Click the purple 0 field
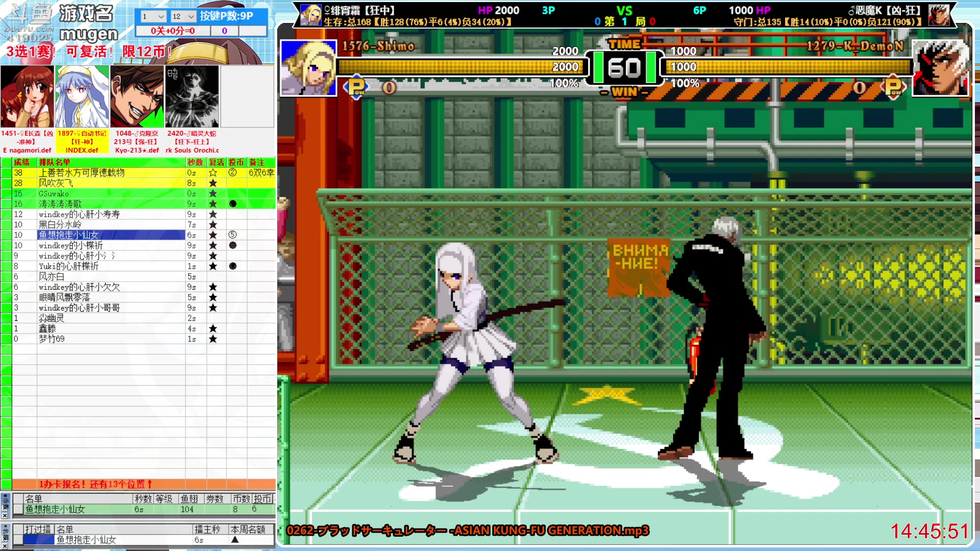 click(x=224, y=31)
